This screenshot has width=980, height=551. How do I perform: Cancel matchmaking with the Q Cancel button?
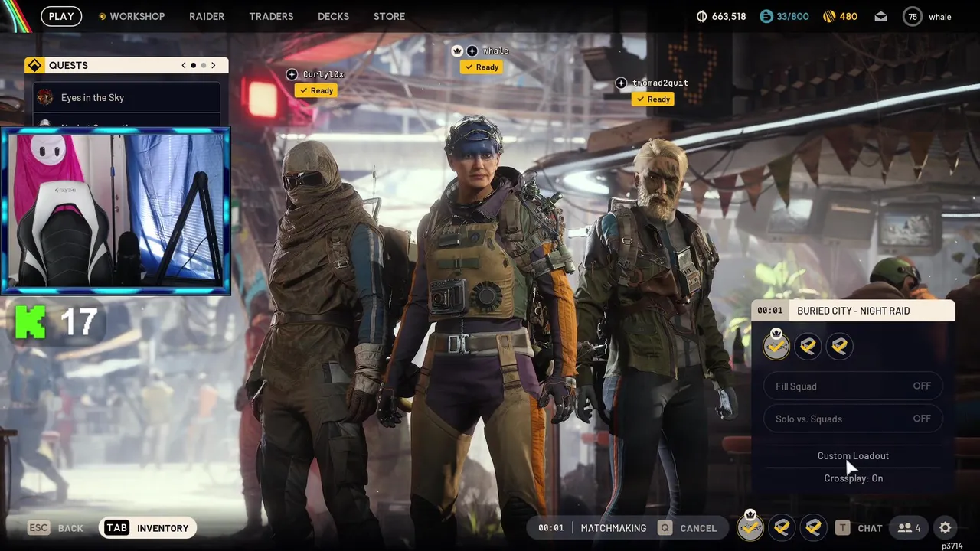(x=688, y=528)
